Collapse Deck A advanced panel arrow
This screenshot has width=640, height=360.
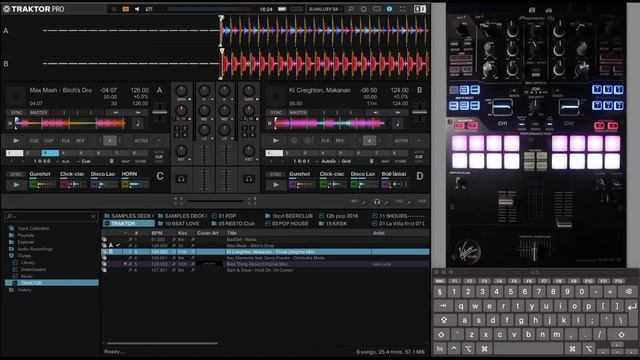[159, 140]
